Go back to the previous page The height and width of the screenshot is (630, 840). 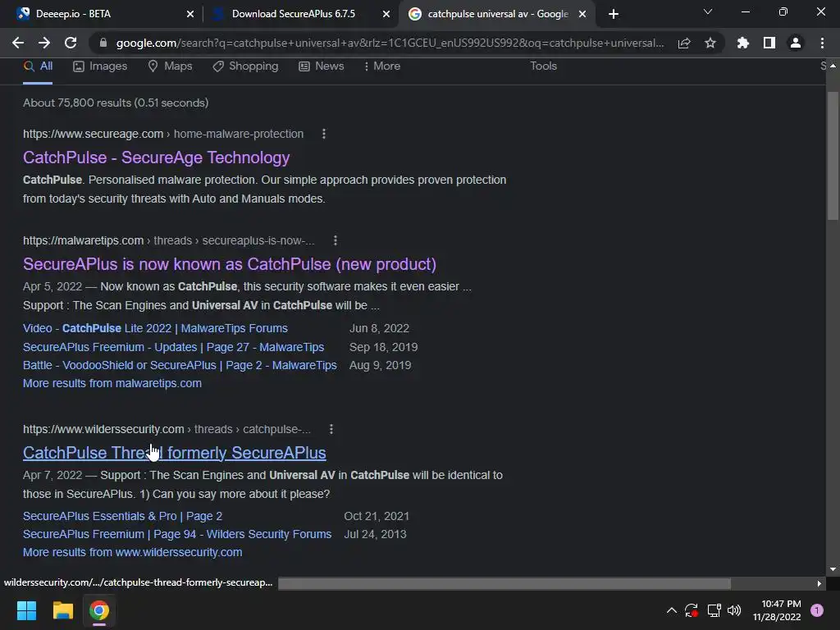click(18, 43)
